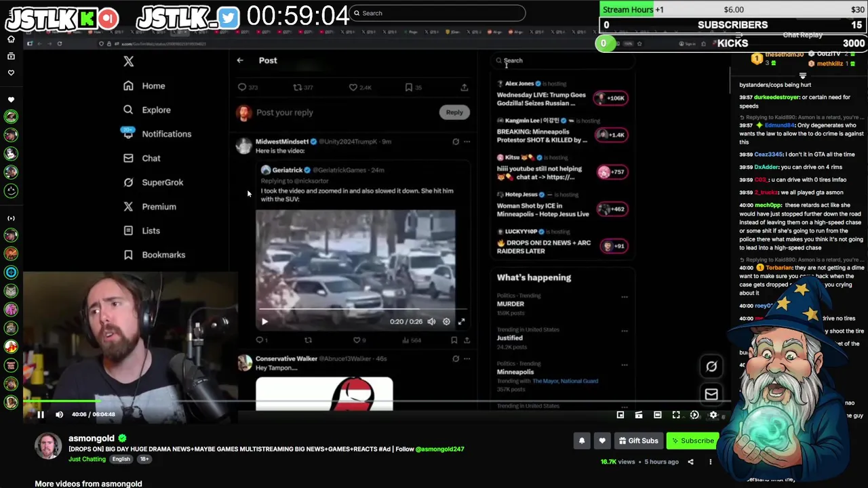Click chat username Edmund84
Screen dimensions: 868x488
779,125
